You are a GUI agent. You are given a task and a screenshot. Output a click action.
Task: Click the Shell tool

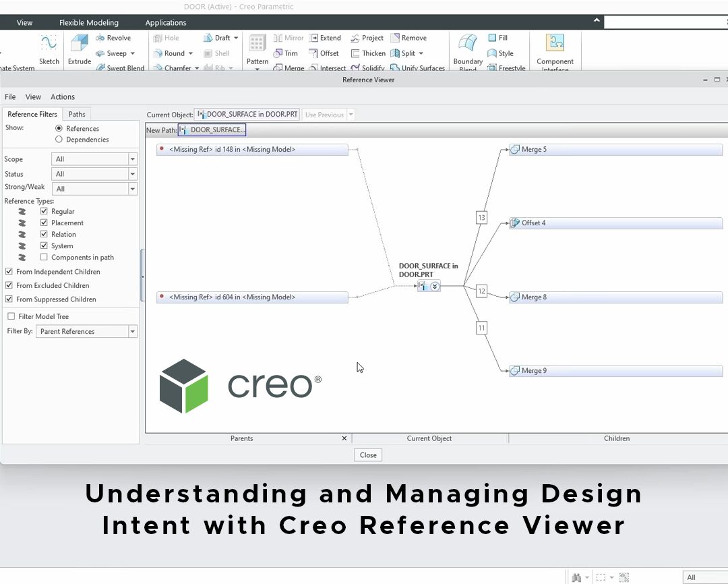pyautogui.click(x=217, y=53)
